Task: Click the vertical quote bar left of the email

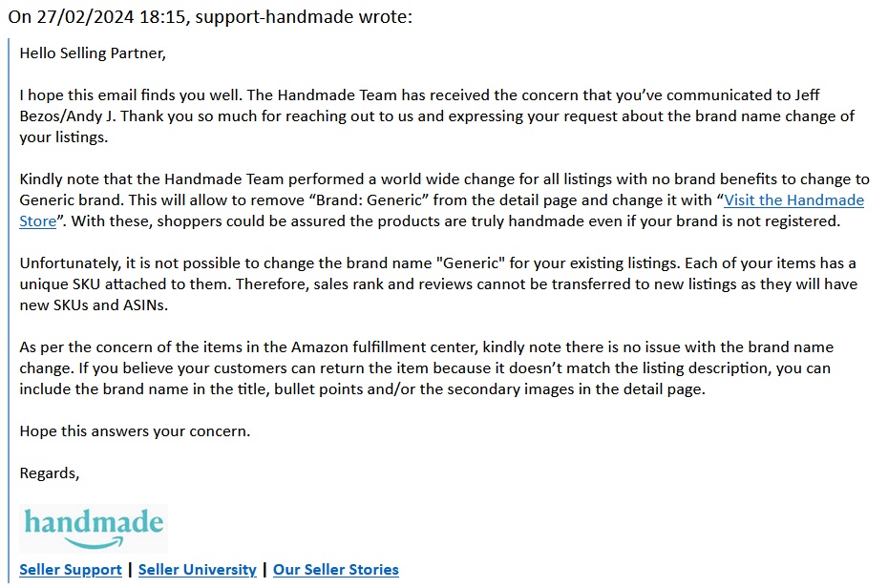Action: [9, 310]
